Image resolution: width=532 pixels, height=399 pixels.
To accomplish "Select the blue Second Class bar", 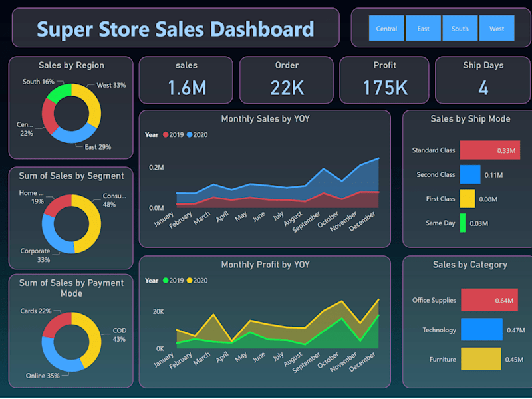I will (x=470, y=174).
